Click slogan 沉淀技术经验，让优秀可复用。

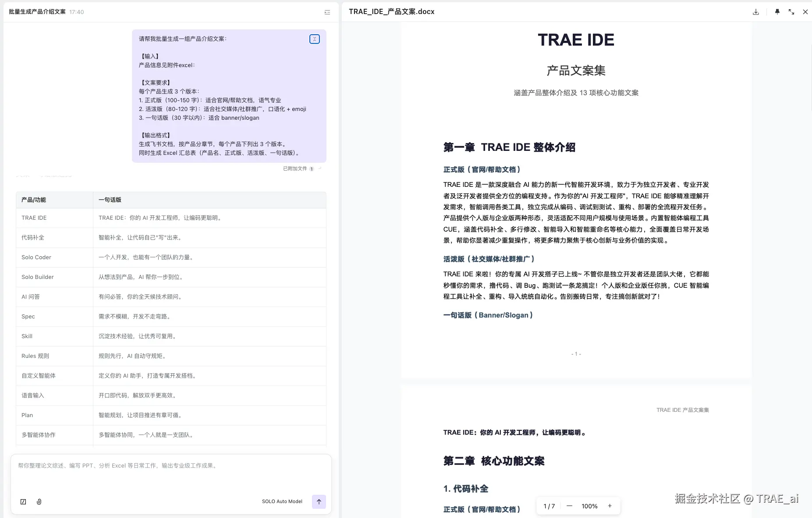tap(138, 336)
